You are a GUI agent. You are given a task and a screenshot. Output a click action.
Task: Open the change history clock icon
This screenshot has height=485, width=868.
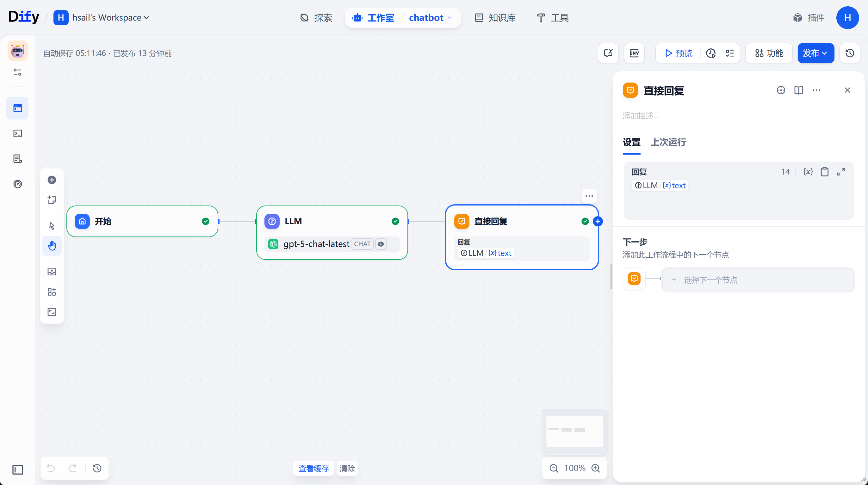point(97,468)
